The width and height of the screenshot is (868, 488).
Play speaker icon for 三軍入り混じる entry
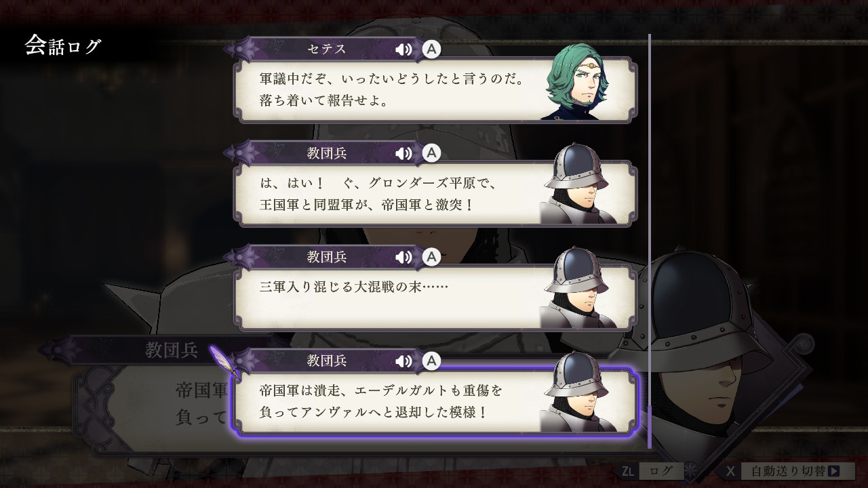click(403, 257)
